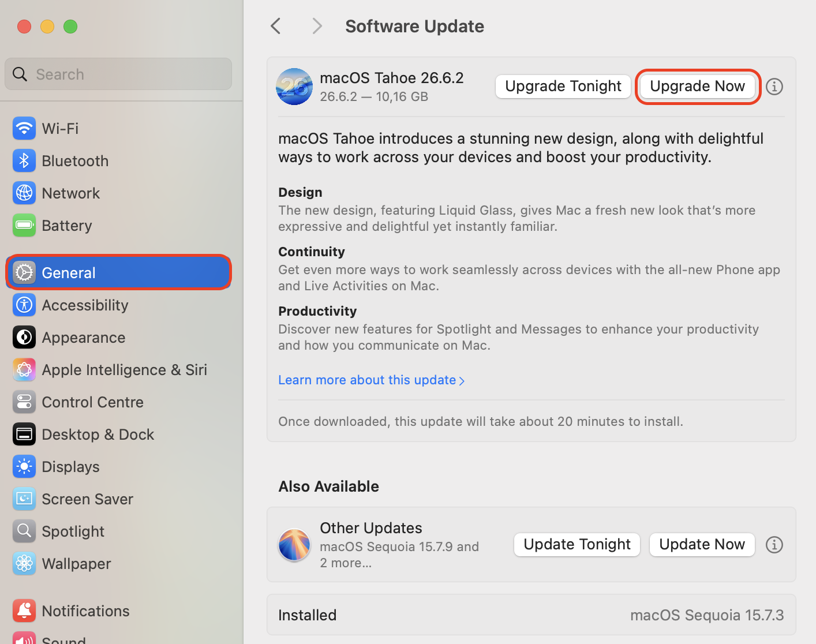Screen dimensions: 816x644
Task: Click the Battery sidebar icon
Action: pyautogui.click(x=24, y=225)
